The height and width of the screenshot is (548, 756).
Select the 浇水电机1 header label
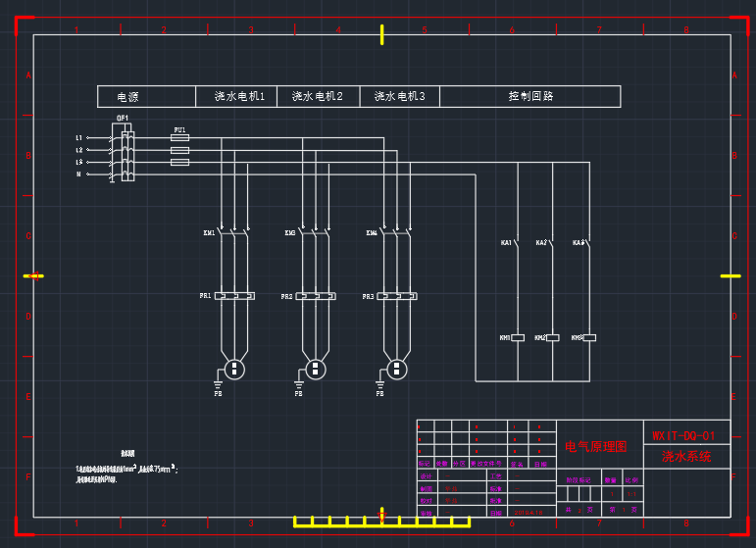240,97
